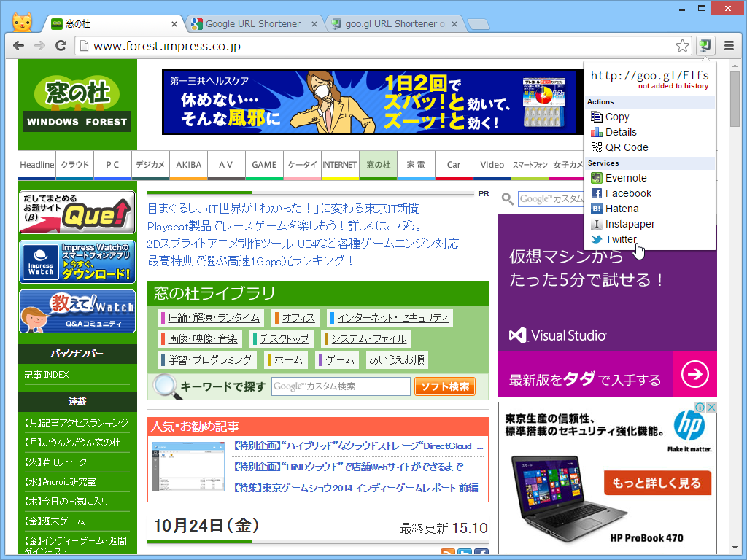Switch to the Google URL Shortener tab
Screen dimensions: 747x560
click(255, 23)
